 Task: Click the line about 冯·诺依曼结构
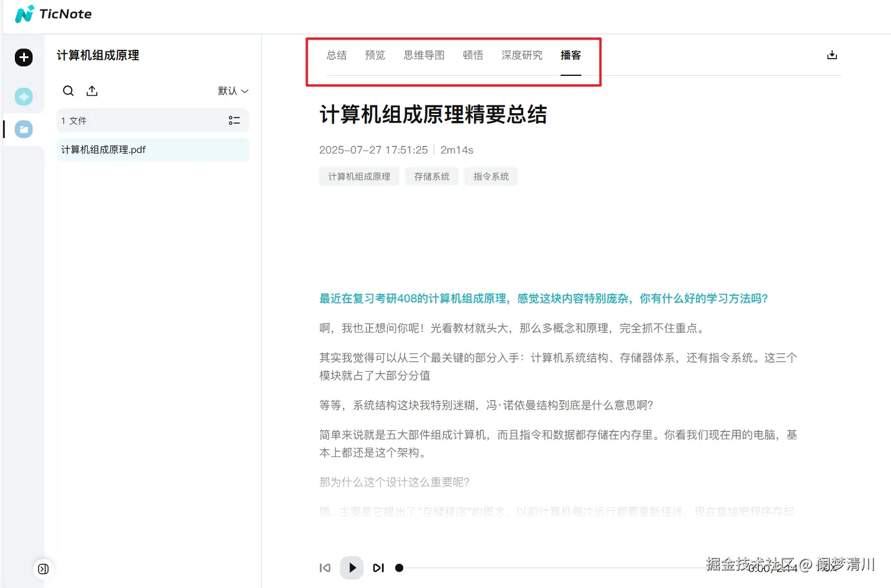click(x=486, y=405)
